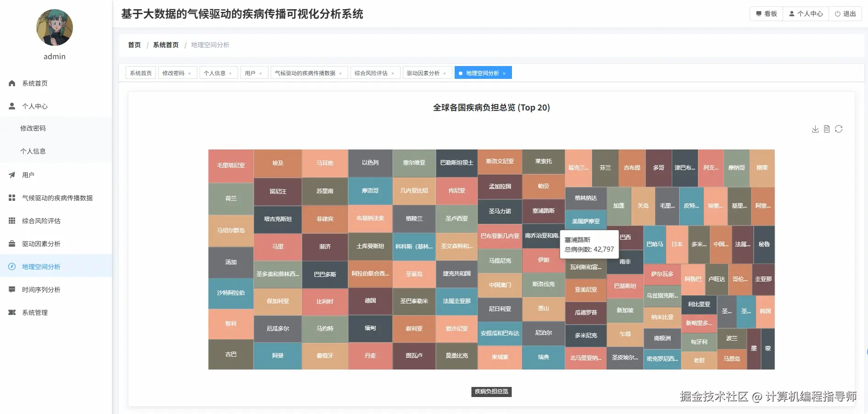868x414 pixels.
Task: Click the 尼日利亚 treemap cell
Action: pos(500,309)
